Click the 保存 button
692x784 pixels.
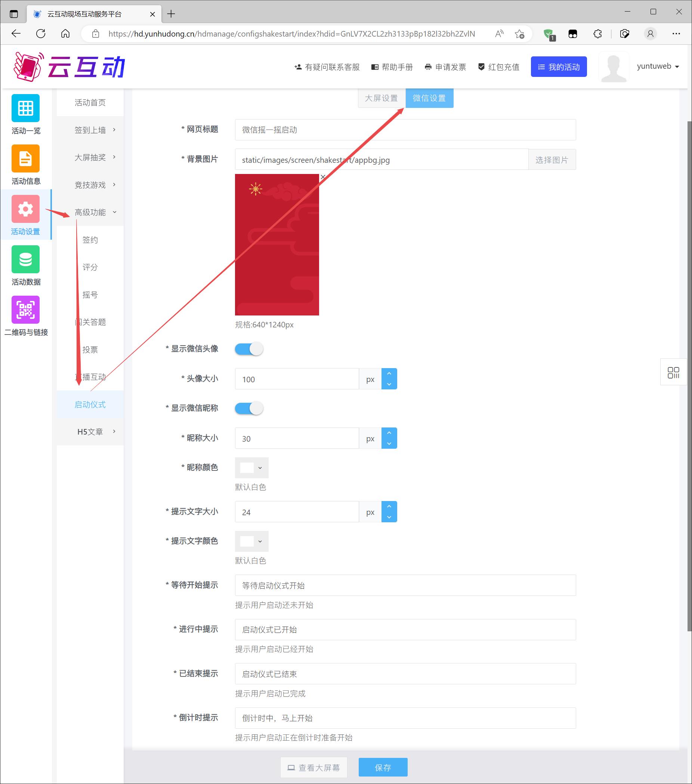click(x=383, y=768)
